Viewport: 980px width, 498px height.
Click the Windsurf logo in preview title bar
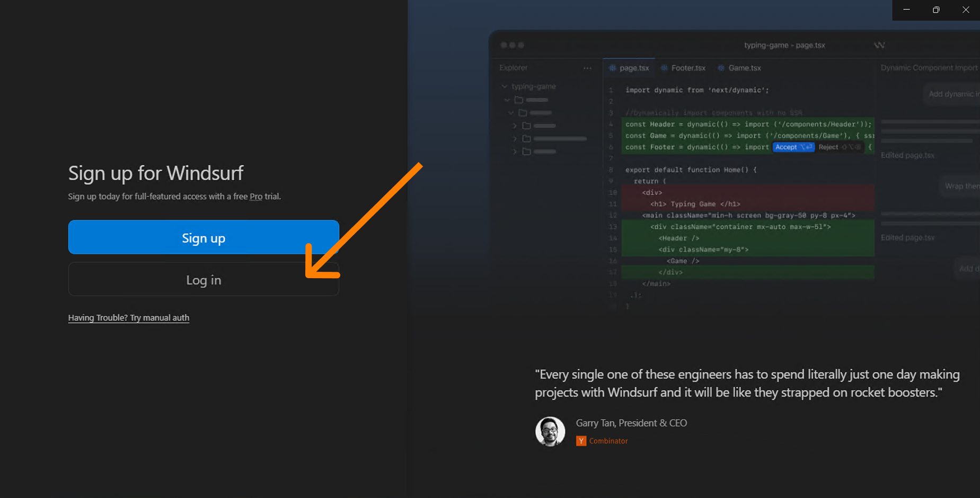879,46
